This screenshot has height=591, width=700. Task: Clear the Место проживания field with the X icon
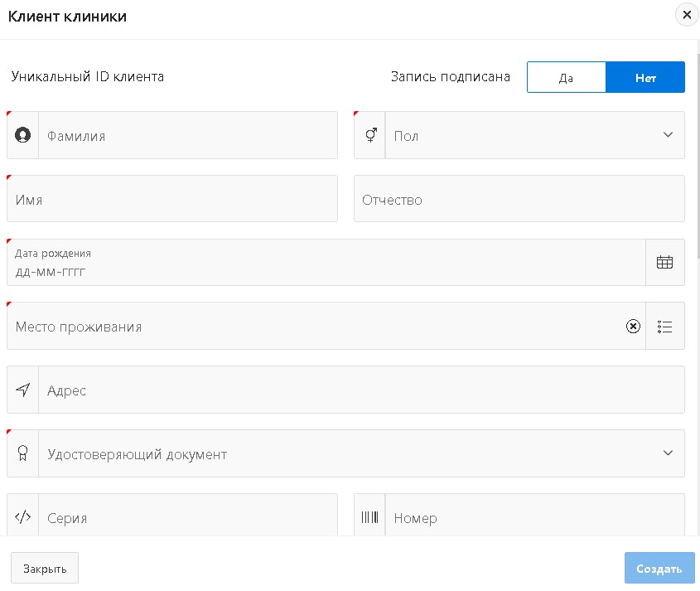633,327
